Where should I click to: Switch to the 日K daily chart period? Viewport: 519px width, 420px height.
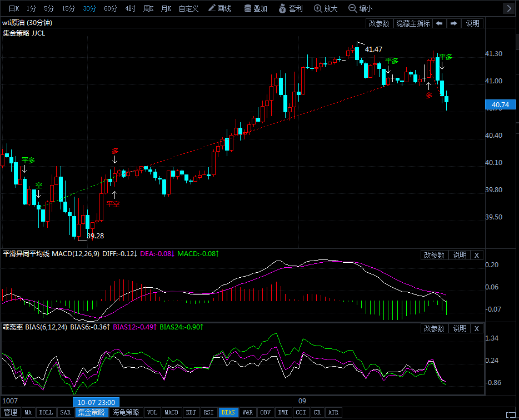[13, 8]
